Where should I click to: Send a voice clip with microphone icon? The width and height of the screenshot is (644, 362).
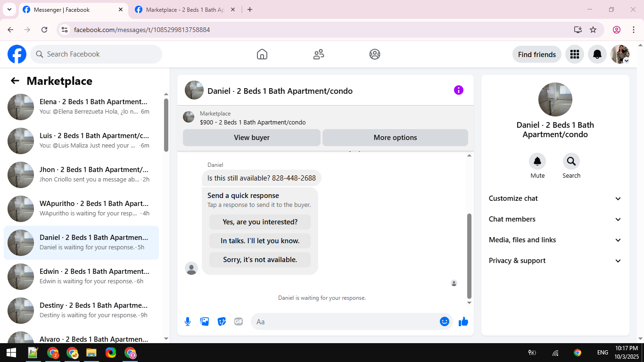pos(188,321)
